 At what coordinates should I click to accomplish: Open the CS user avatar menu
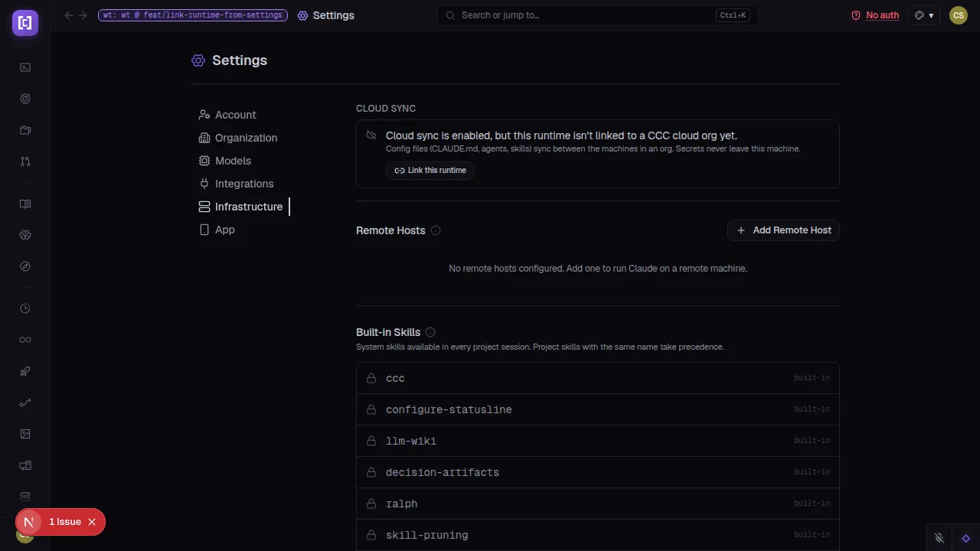click(959, 15)
